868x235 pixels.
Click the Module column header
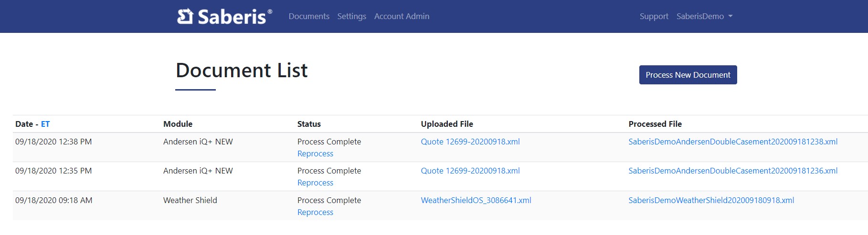coord(178,124)
